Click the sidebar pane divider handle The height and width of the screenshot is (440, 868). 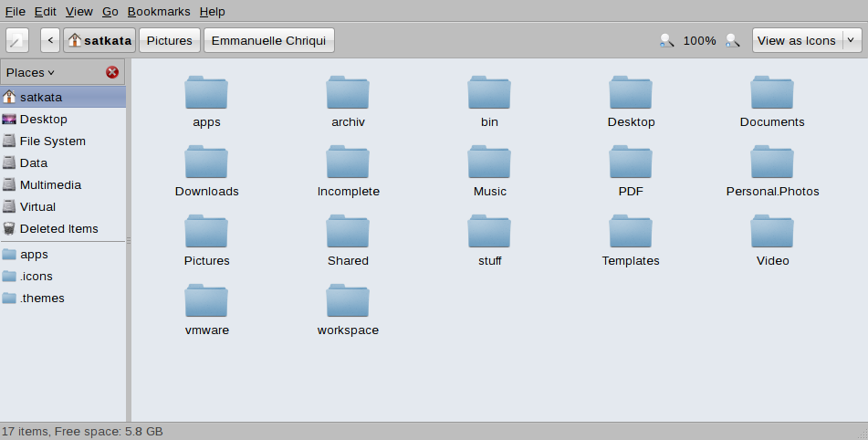pos(129,240)
